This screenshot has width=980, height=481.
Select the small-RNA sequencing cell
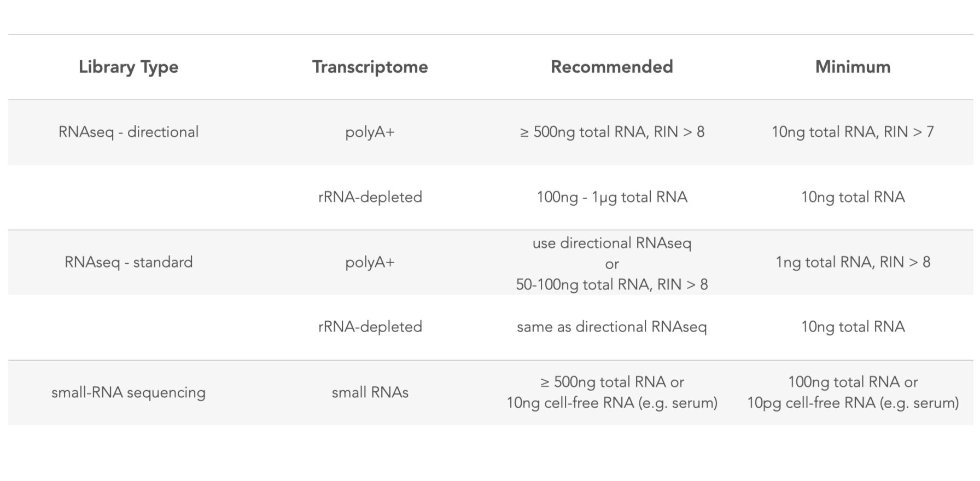(129, 392)
